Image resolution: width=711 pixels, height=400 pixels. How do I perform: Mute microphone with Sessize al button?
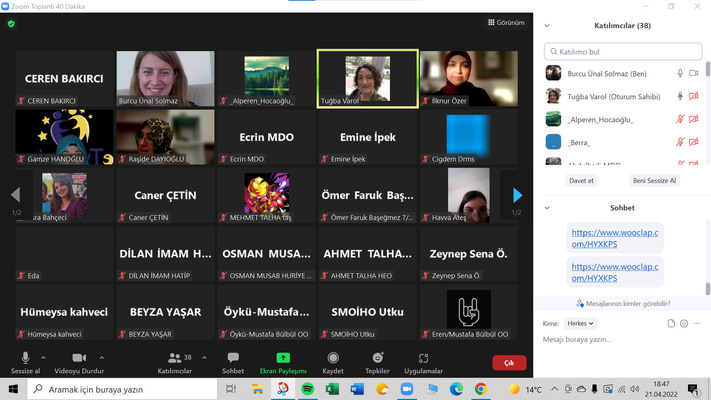pyautogui.click(x=25, y=363)
